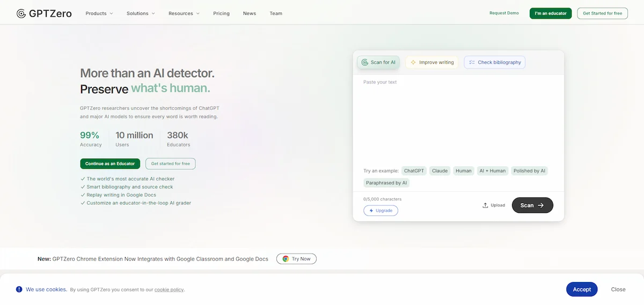Open the cookie policy link
This screenshot has height=305, width=644.
point(169,290)
